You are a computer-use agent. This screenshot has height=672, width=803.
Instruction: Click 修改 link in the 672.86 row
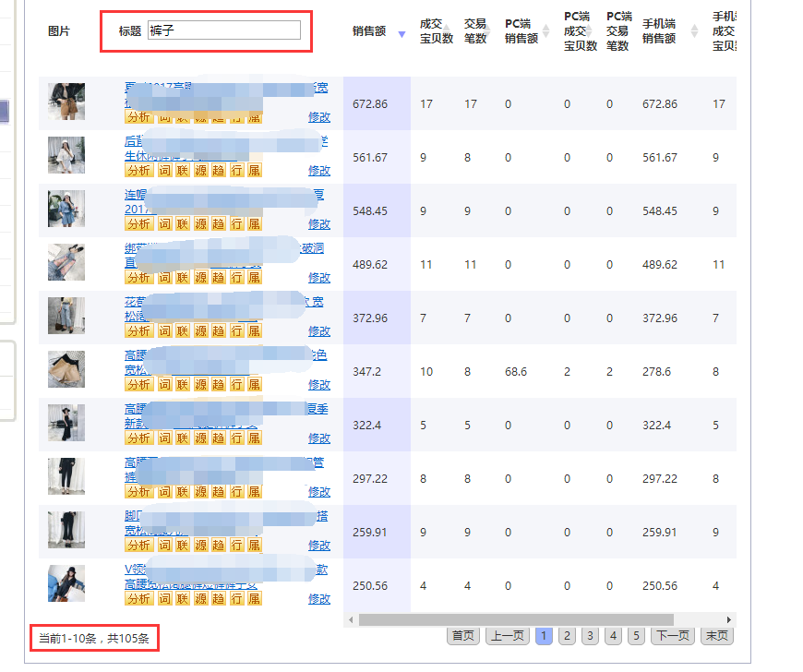pyautogui.click(x=318, y=117)
